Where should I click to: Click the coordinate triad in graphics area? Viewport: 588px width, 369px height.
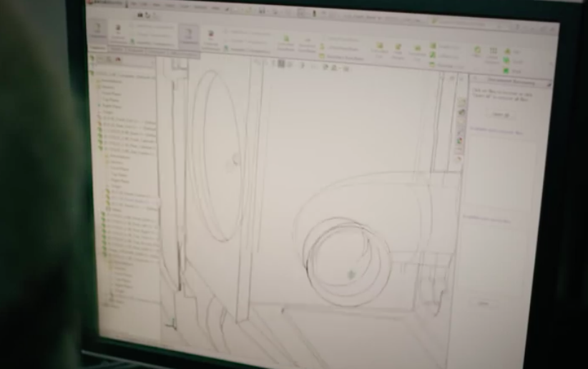pos(172,324)
